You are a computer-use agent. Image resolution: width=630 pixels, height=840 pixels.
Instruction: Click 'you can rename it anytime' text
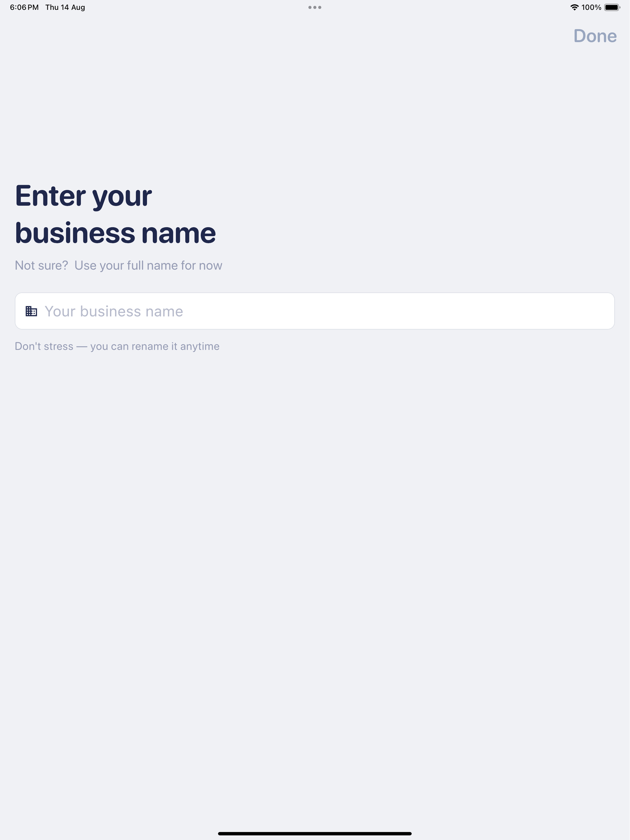(155, 347)
